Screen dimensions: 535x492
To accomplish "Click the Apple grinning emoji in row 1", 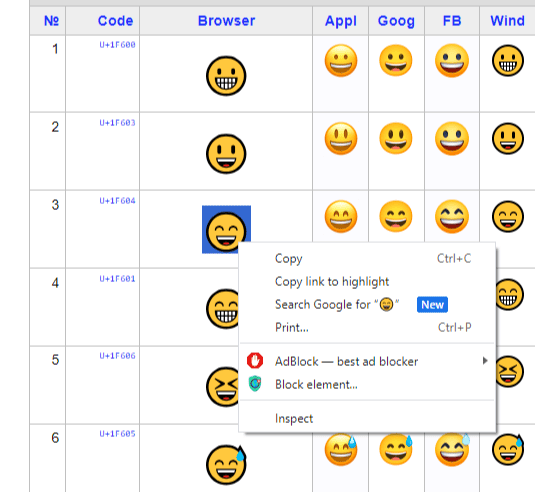I will pos(341,61).
